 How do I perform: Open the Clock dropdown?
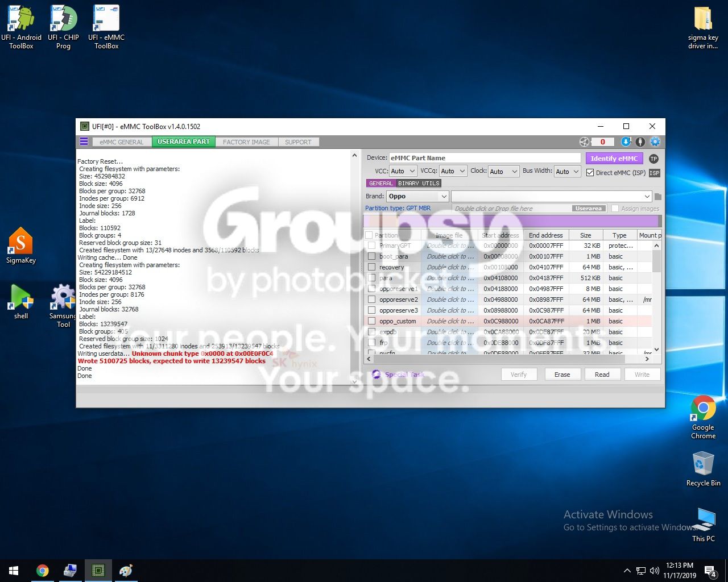[x=504, y=171]
